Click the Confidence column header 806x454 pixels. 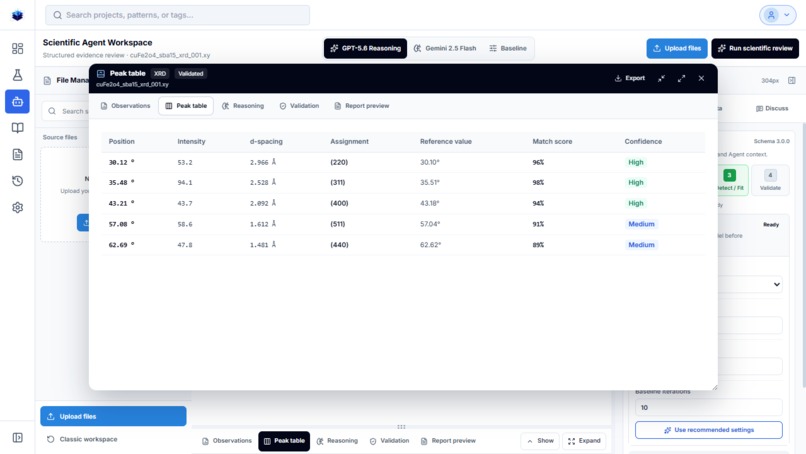tap(643, 141)
